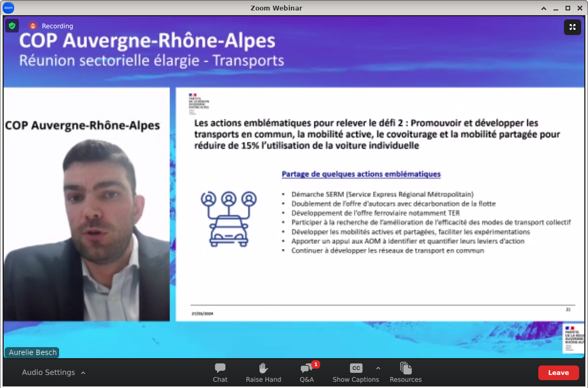Click the 'Doublement de l'offre d'autocars' bullet
Image resolution: width=588 pixels, height=388 pixels.
pos(393,203)
